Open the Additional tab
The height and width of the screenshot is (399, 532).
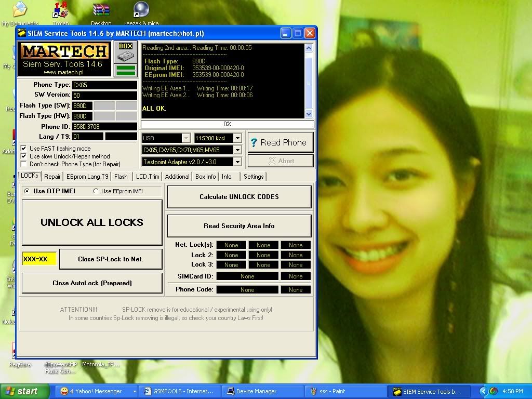(177, 177)
